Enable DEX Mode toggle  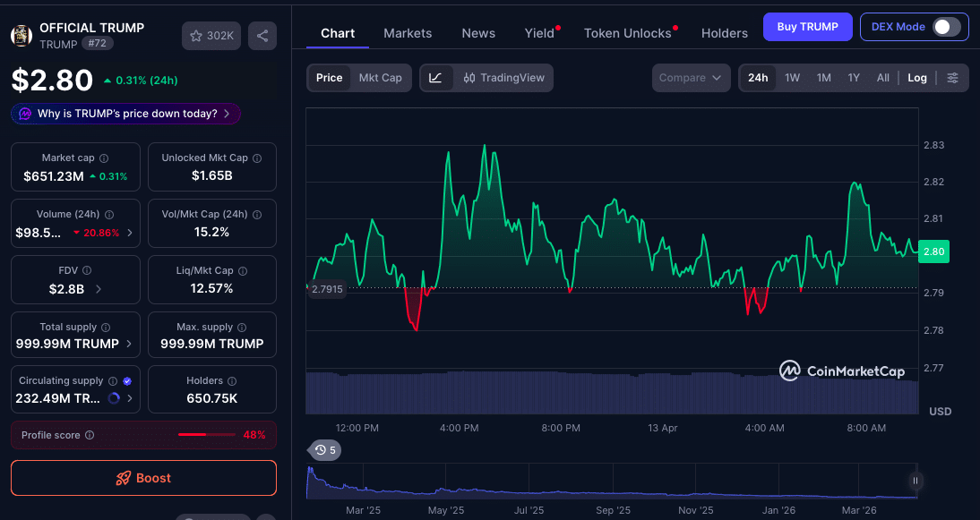coord(947,27)
